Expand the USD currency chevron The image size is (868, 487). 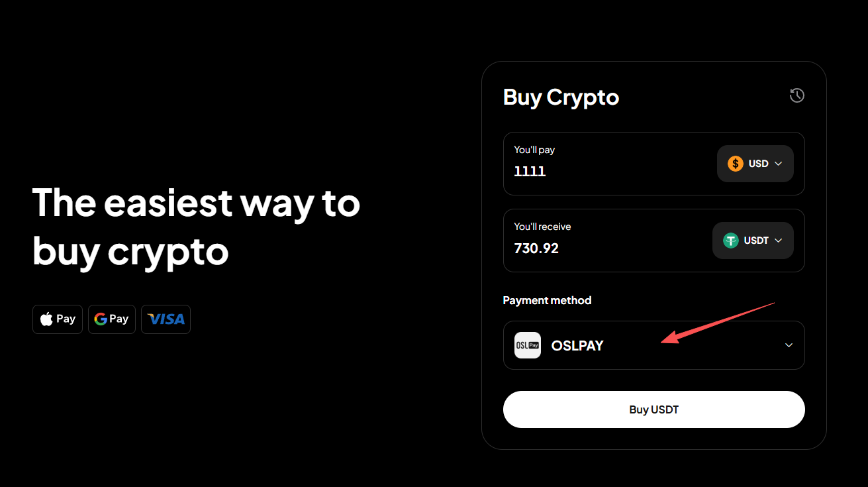[779, 164]
